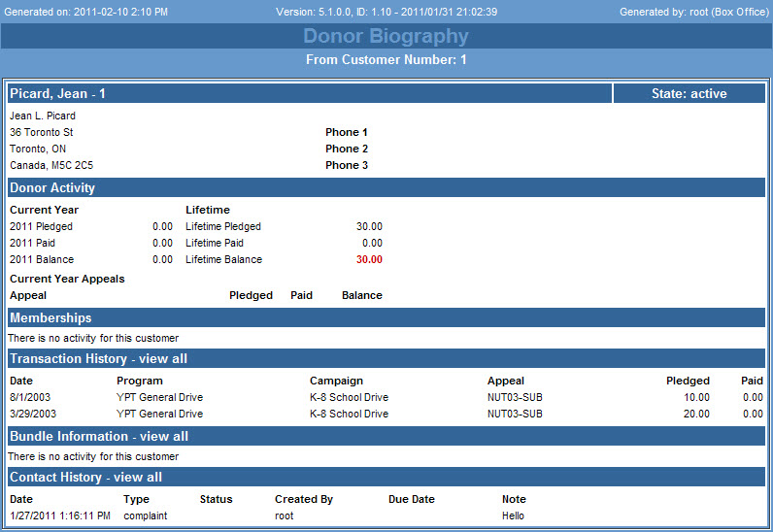Click the address 36 Toronto St
Image resolution: width=773 pixels, height=532 pixels.
pos(42,132)
